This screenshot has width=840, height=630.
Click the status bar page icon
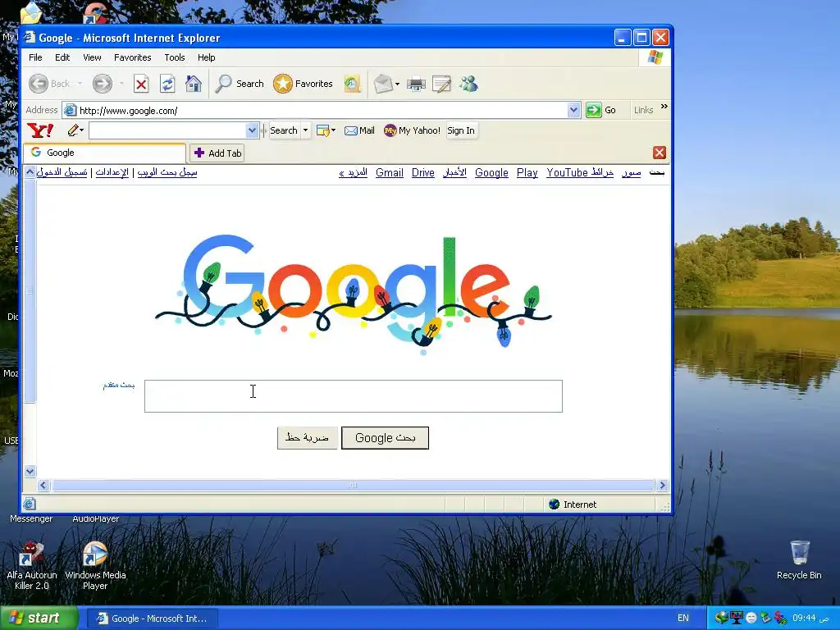point(30,504)
